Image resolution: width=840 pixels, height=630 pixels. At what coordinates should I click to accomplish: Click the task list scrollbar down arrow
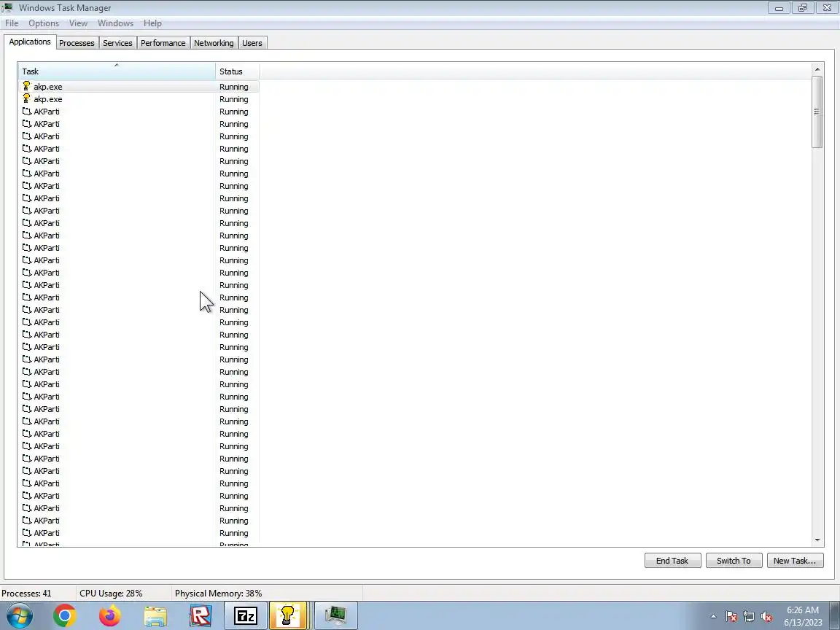coord(817,540)
